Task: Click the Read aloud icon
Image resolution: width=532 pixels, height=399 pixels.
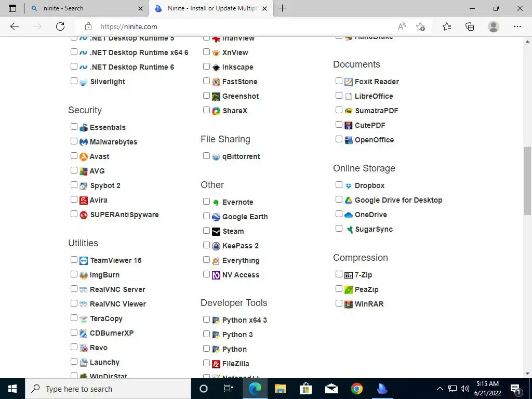Action: (402, 26)
